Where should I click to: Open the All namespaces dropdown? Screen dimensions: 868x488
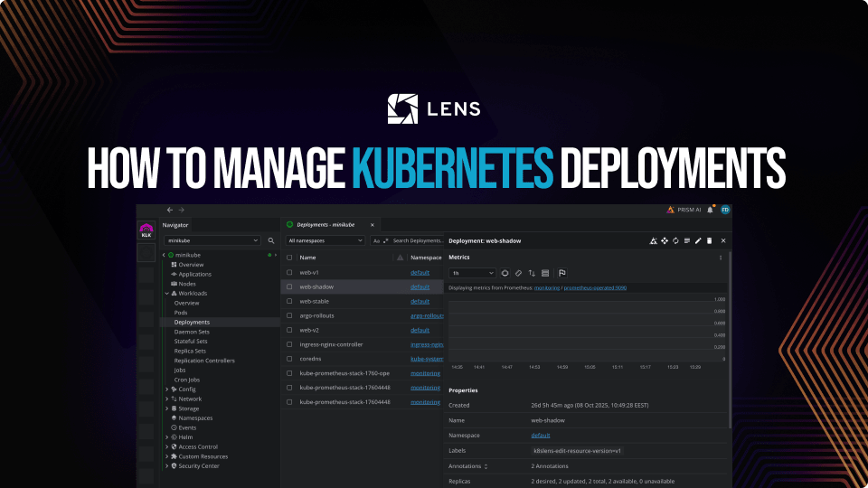325,241
